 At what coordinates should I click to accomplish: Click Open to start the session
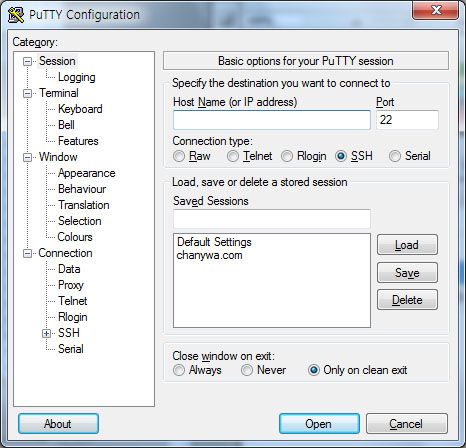click(319, 424)
